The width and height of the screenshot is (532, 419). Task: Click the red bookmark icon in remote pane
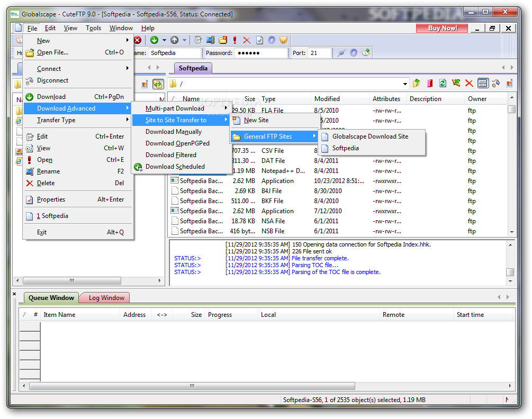429,83
